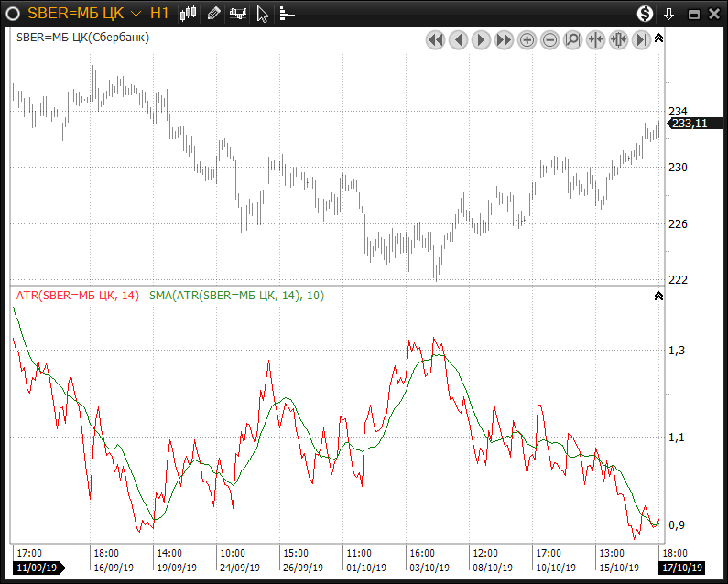Click the red ATR indicator label
Image resolution: width=728 pixels, height=584 pixels.
coord(78,295)
